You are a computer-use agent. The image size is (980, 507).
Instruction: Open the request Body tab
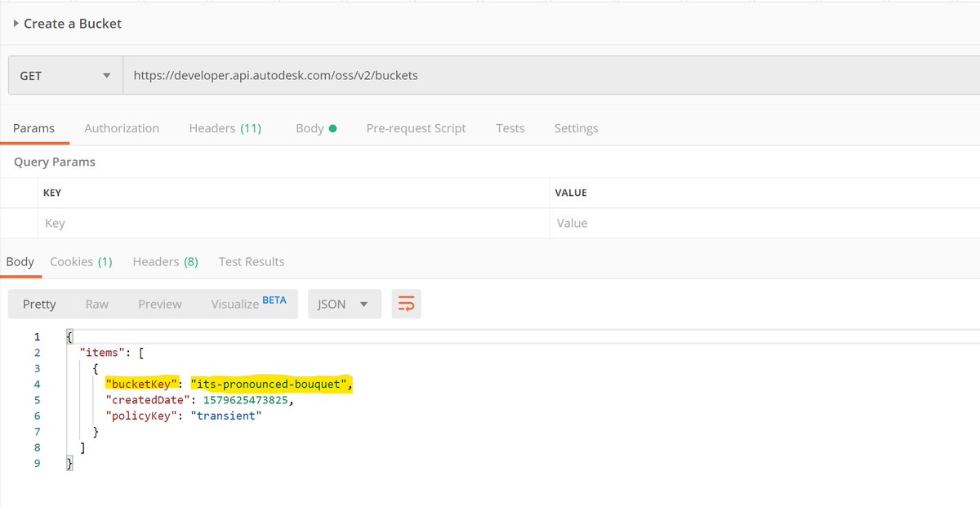pos(316,128)
